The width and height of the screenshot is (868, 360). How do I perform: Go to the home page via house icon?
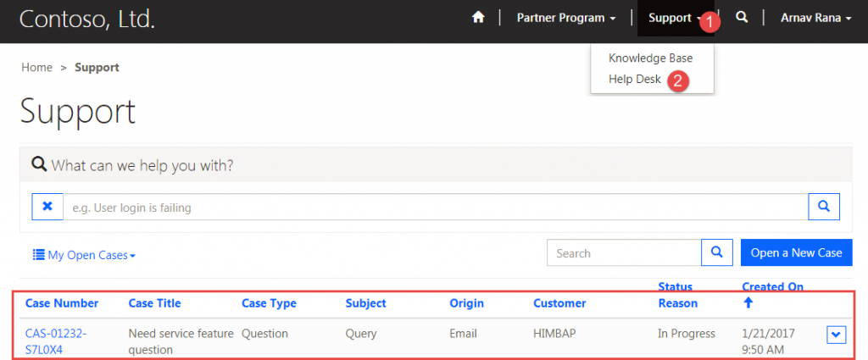click(478, 18)
